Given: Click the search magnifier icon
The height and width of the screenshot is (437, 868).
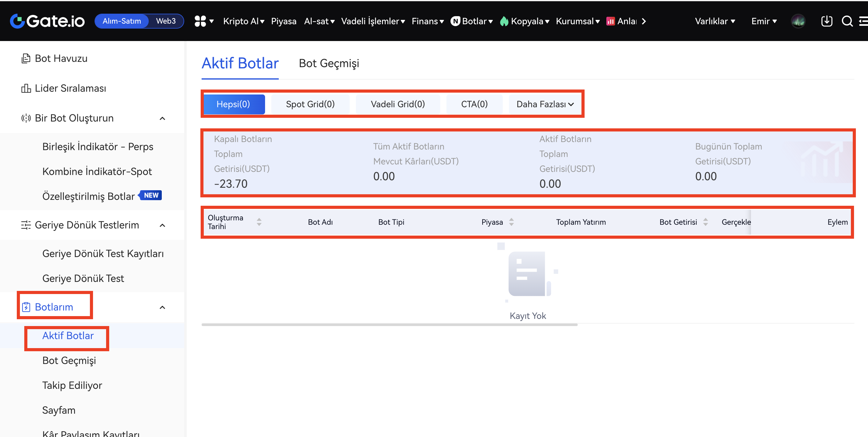Looking at the screenshot, I should click(x=847, y=21).
